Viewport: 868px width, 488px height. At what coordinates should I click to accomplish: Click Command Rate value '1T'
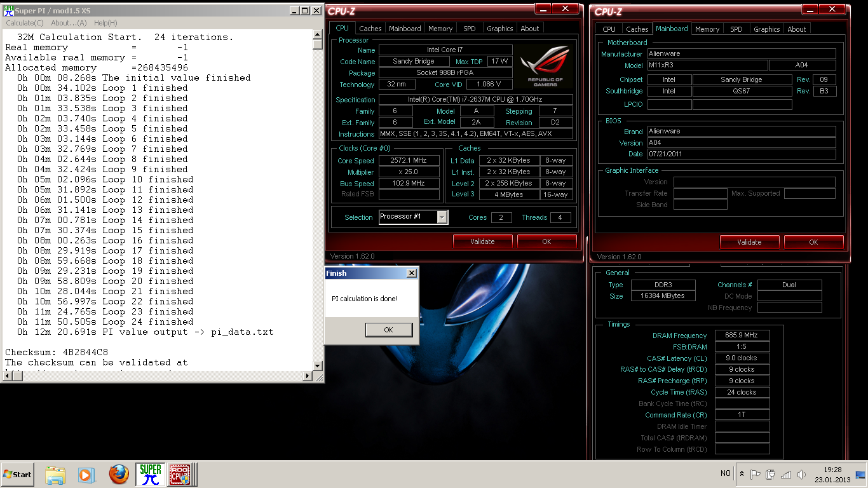tap(742, 415)
